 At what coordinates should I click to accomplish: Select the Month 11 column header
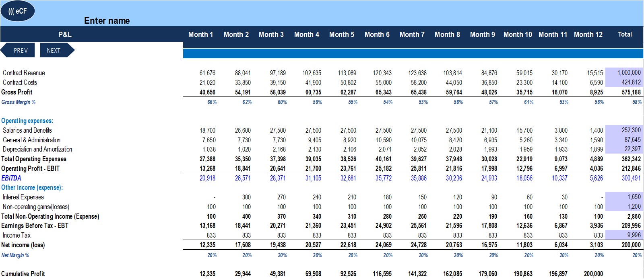pyautogui.click(x=553, y=35)
